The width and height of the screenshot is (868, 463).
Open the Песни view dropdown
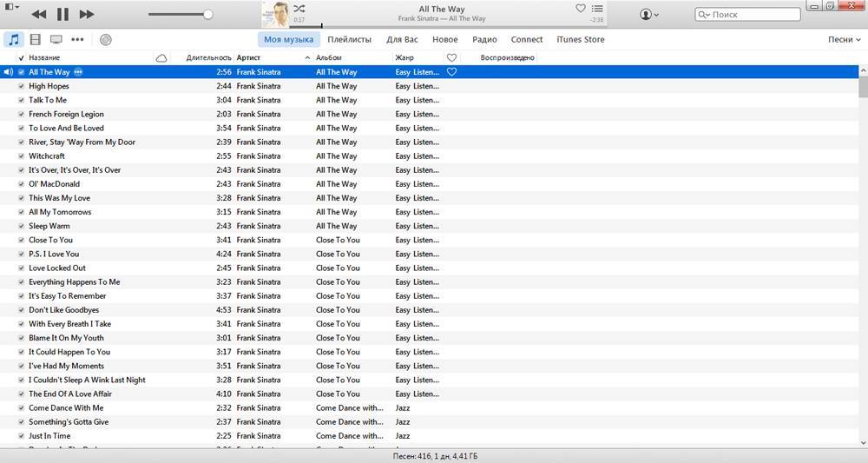(844, 39)
